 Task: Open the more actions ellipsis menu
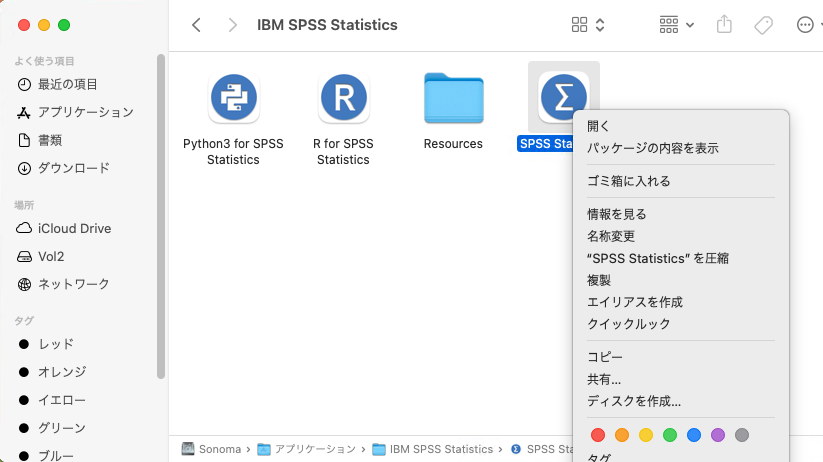pyautogui.click(x=808, y=25)
